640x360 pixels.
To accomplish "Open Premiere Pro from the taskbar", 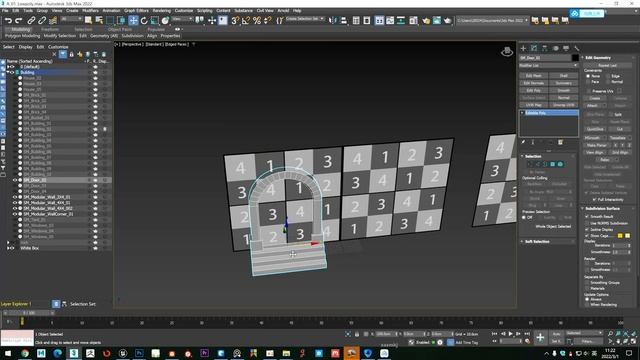I will click(x=204, y=353).
